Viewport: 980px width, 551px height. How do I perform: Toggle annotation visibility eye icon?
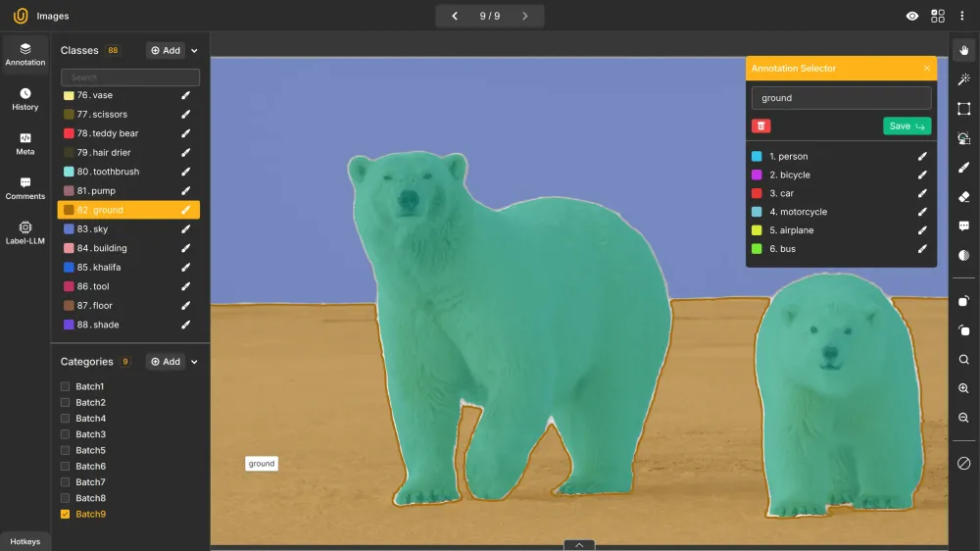point(912,16)
